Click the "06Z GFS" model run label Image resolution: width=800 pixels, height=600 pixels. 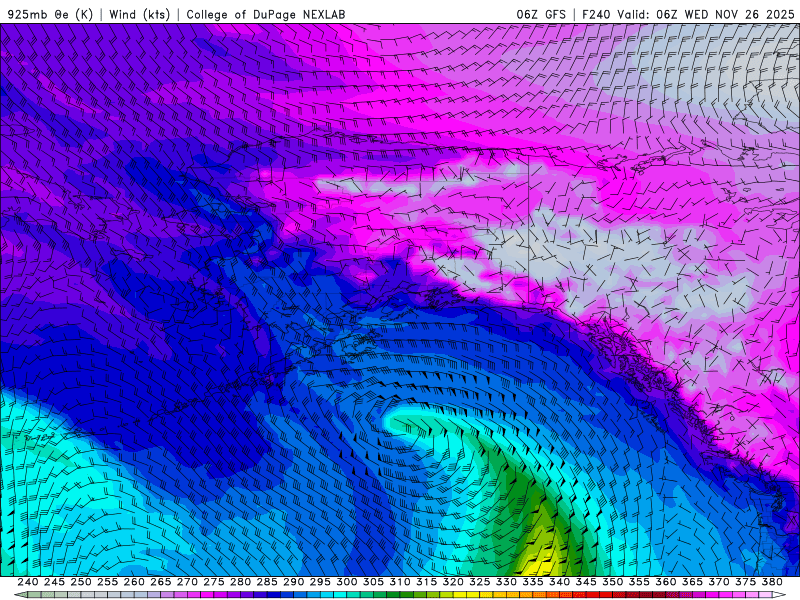click(541, 14)
